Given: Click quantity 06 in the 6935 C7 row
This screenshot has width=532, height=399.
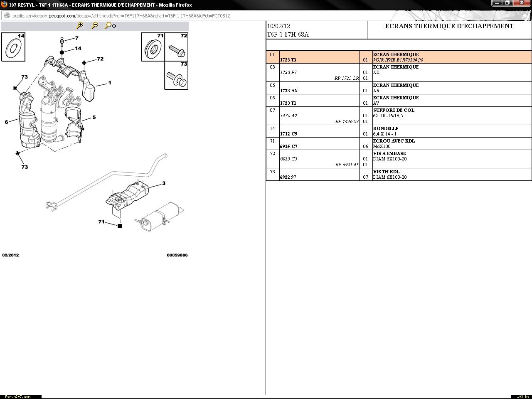Looking at the screenshot, I should pos(365,146).
